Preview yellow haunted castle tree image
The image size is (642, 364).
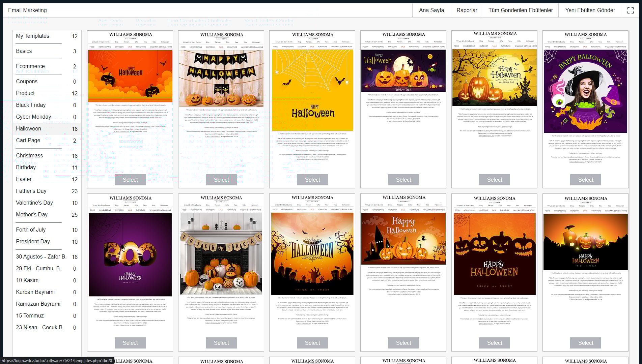point(495,78)
